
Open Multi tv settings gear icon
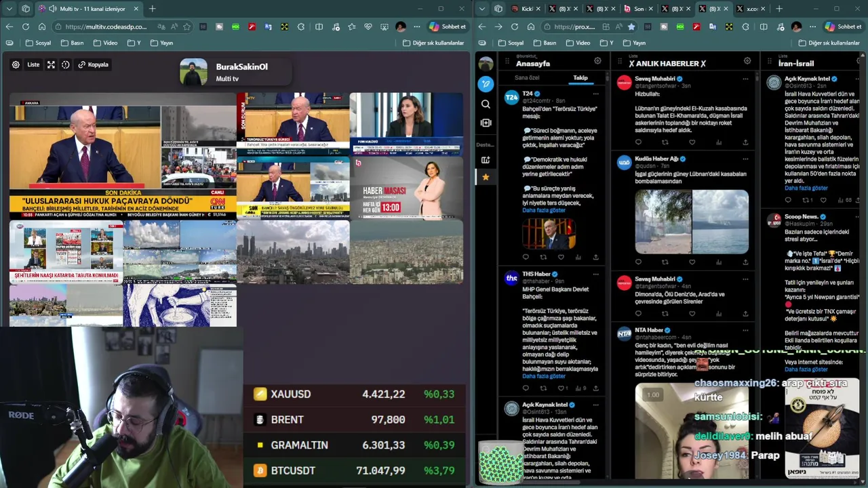click(16, 64)
